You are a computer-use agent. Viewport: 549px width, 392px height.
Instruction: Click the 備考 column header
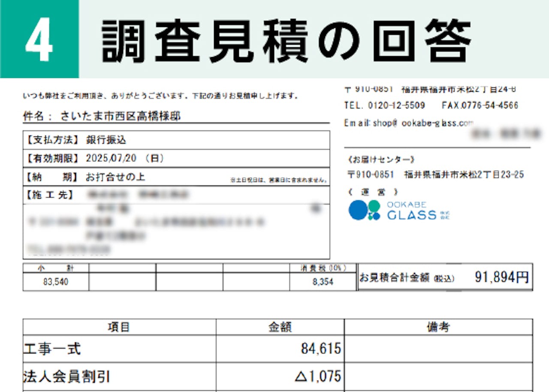click(438, 327)
